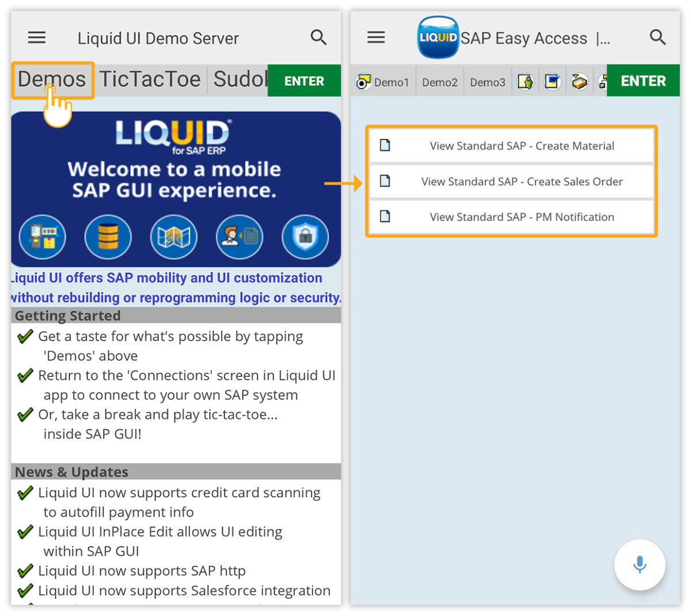Open View Standard SAP - Create Sales Order
691x616 pixels.
(x=511, y=182)
